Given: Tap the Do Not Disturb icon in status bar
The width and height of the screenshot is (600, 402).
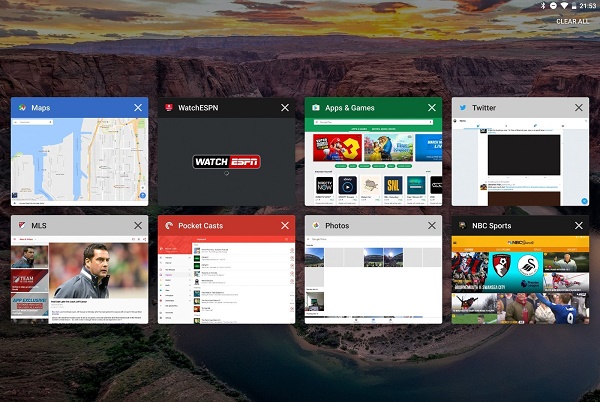Looking at the screenshot, I should click(x=553, y=6).
